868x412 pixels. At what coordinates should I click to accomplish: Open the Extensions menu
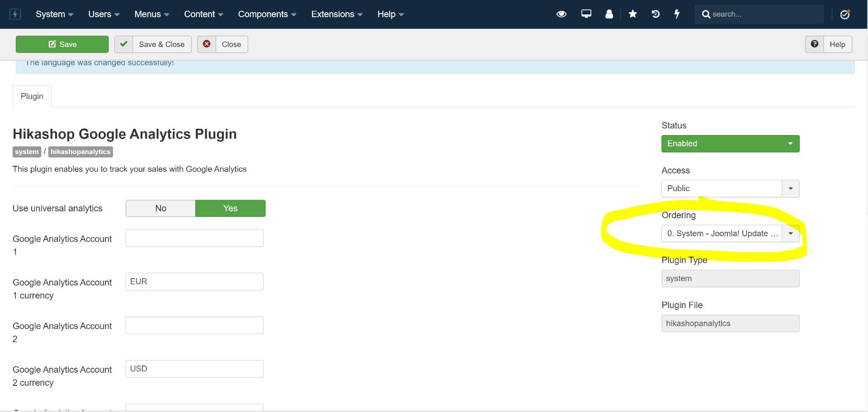coord(337,14)
